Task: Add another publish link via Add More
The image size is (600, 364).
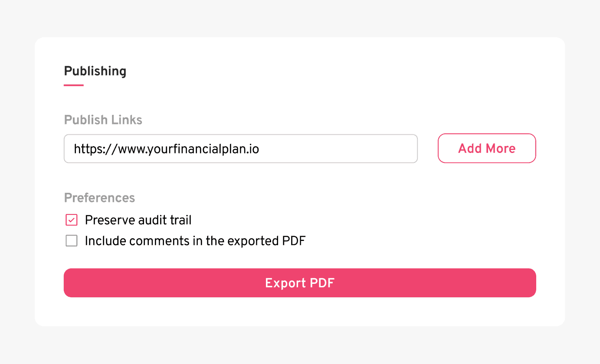Action: click(486, 148)
